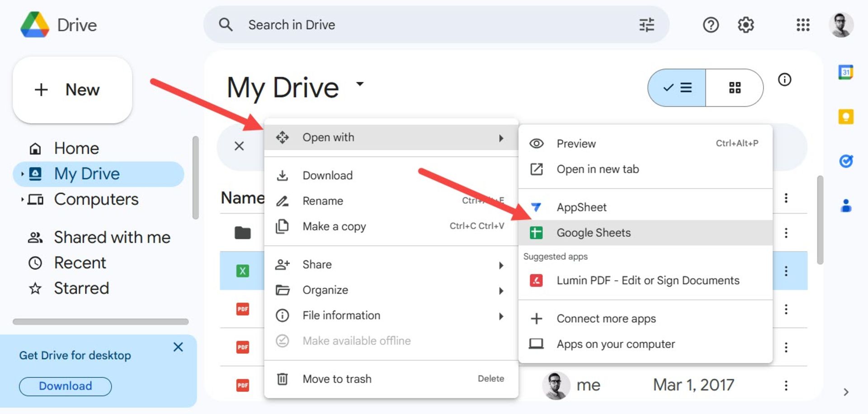Open advanced search options filter icon
Screen dimensions: 868x414
pos(646,25)
